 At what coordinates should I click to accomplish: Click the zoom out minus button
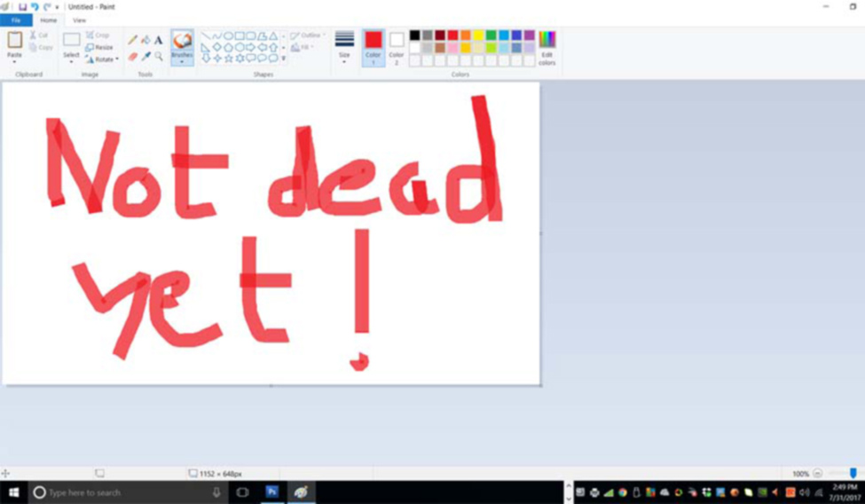pos(818,474)
